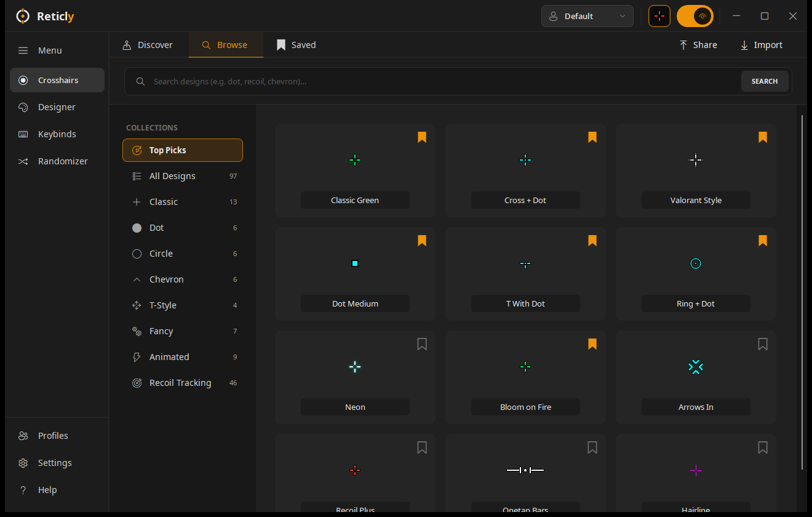Open Keybinds from the sidebar
Image resolution: width=812 pixels, height=517 pixels.
57,134
